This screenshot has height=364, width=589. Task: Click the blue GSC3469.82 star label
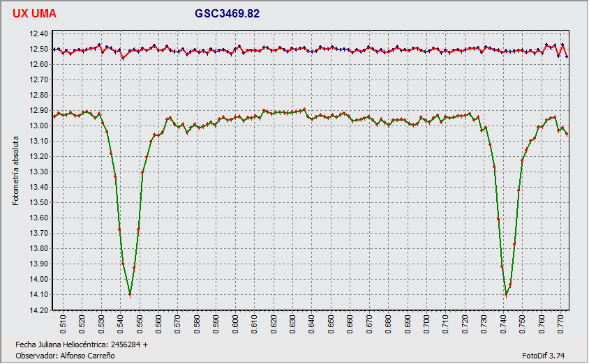[x=228, y=14]
